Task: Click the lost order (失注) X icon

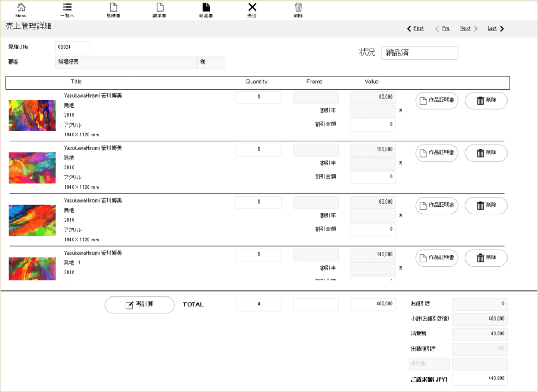Action: point(252,9)
